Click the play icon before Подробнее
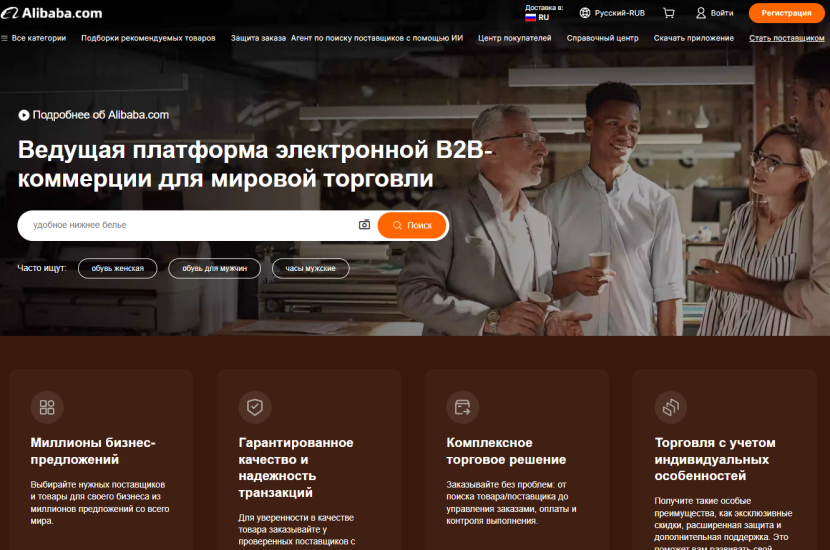830x550 pixels. pos(24,115)
